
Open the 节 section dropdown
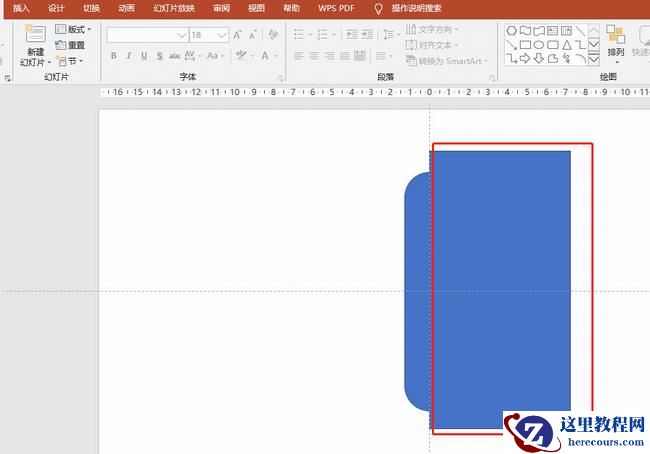[x=70, y=61]
